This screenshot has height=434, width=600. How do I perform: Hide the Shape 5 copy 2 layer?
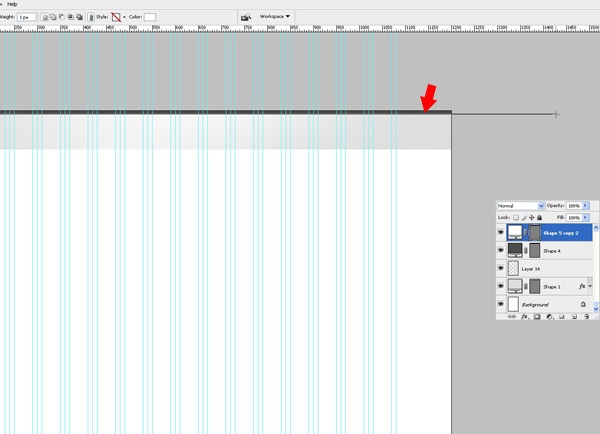point(501,232)
